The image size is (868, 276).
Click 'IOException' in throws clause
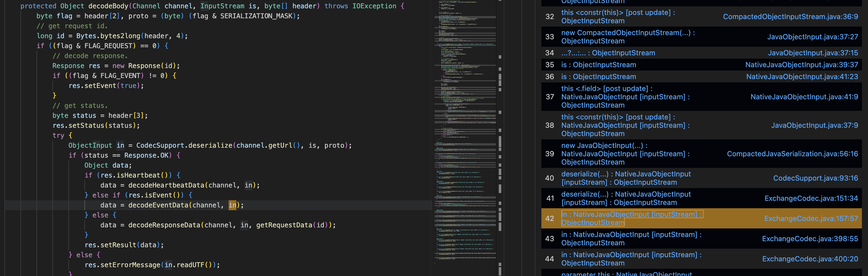click(374, 6)
